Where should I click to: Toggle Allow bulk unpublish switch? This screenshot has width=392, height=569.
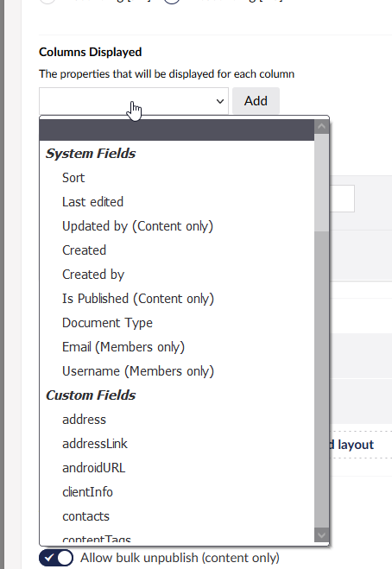pyautogui.click(x=56, y=558)
